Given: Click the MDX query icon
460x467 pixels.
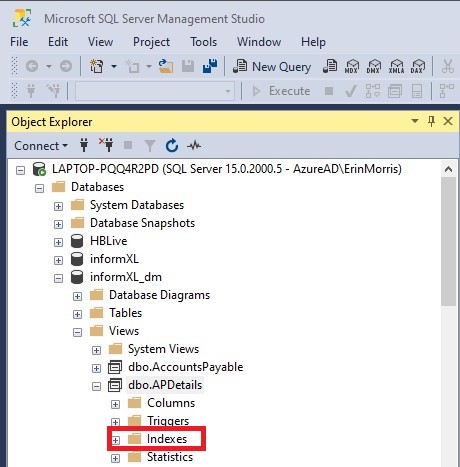Looking at the screenshot, I should (x=352, y=66).
